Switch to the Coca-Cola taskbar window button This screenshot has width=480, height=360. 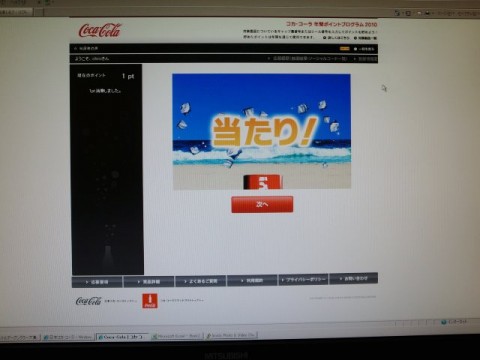click(x=123, y=337)
